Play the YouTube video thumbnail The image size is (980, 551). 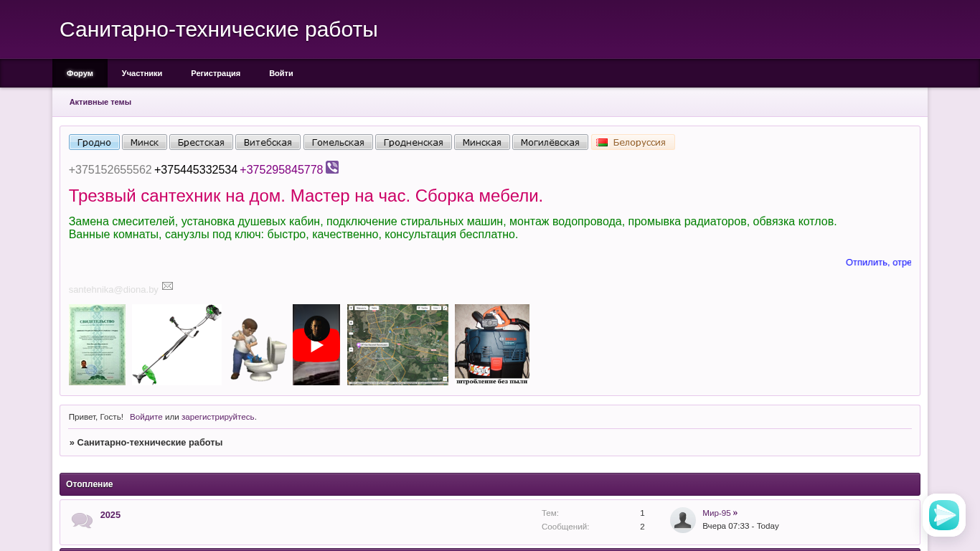tap(316, 345)
